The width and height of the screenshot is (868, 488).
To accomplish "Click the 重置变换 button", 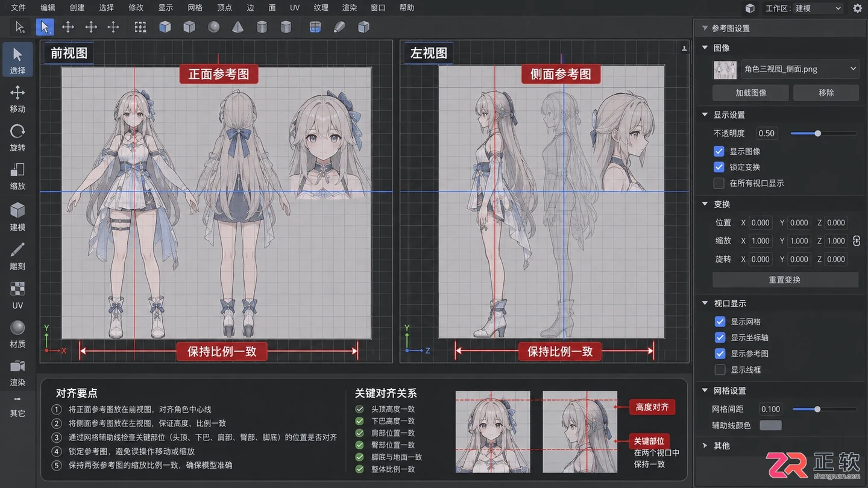I will tap(785, 280).
